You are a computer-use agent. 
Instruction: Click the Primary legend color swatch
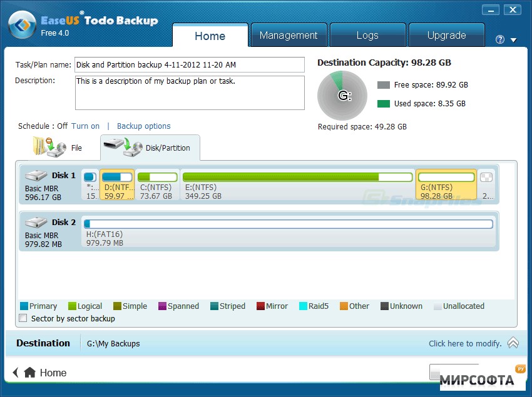click(x=24, y=306)
